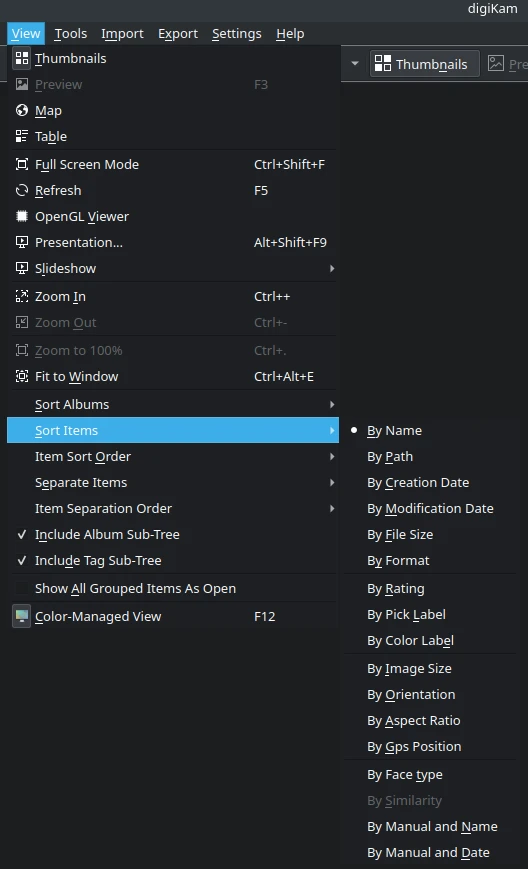Click the Fit to Window icon
Screen dimensions: 528x869
tap(22, 376)
